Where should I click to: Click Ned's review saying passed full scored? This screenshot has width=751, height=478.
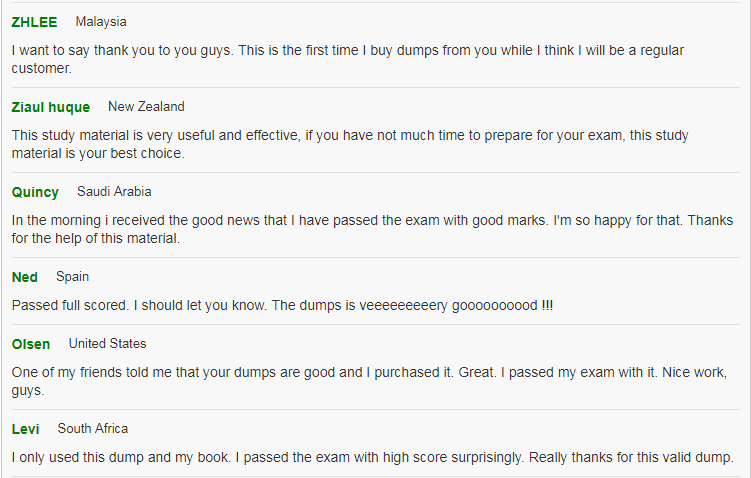pos(282,305)
